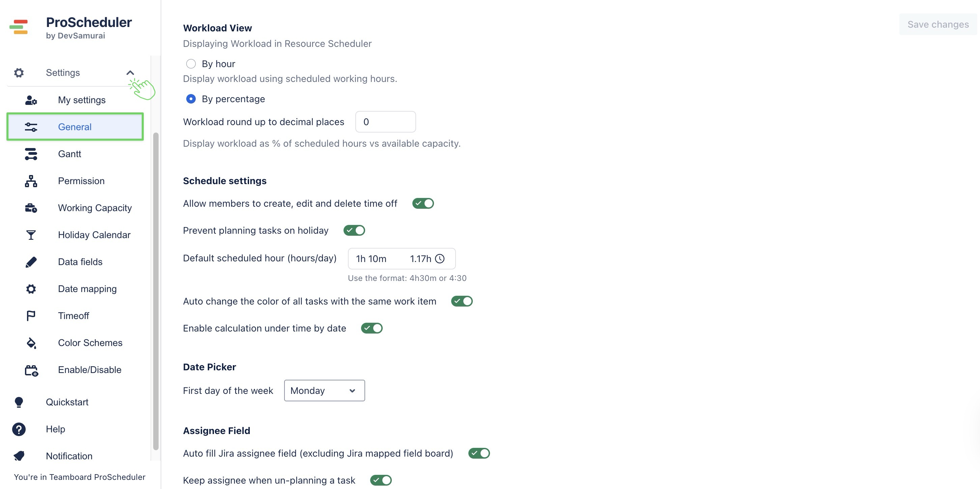980x489 pixels.
Task: Open the Quickstart link in sidebar
Action: point(67,402)
